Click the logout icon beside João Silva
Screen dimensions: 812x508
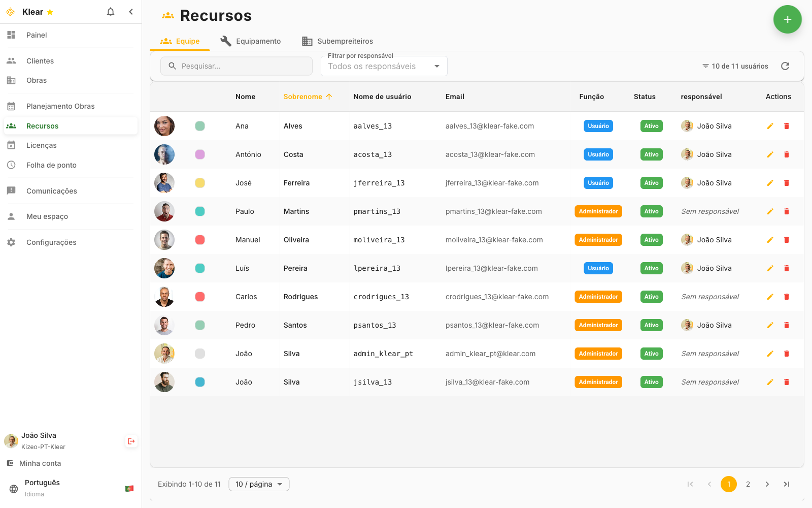click(131, 441)
